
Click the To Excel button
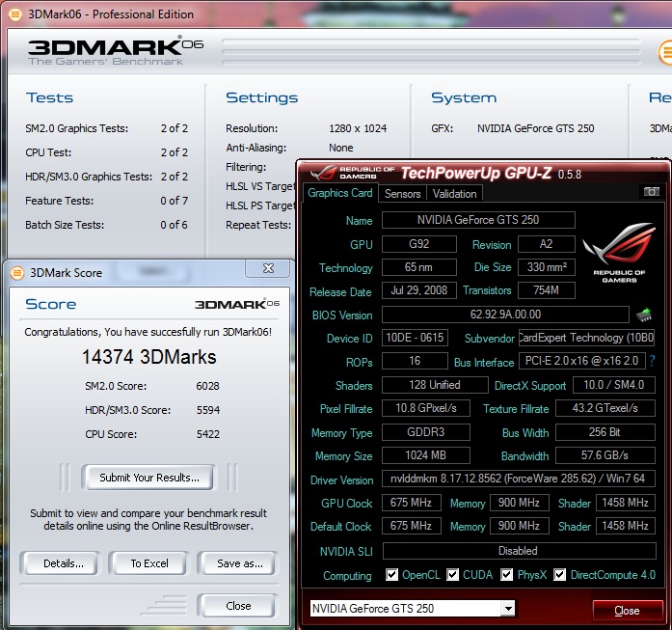coord(149,563)
